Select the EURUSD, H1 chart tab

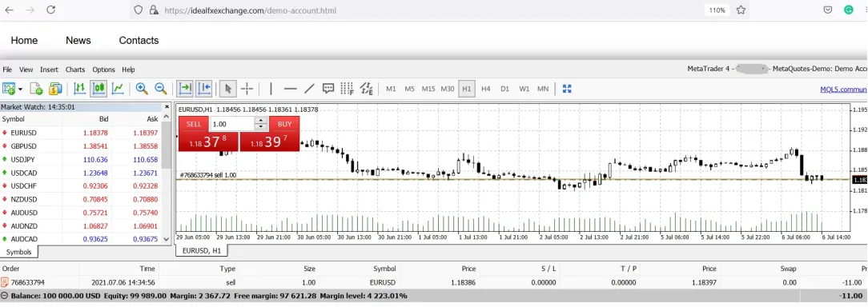(202, 250)
